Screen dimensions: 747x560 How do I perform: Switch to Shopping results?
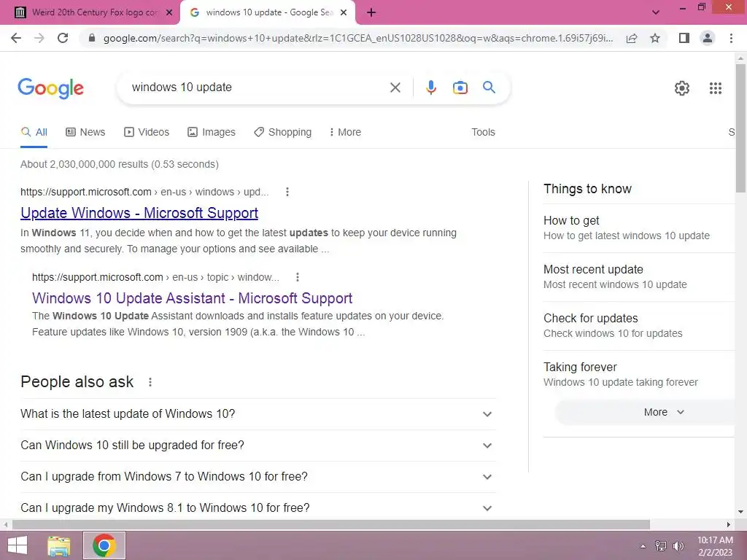pos(282,133)
